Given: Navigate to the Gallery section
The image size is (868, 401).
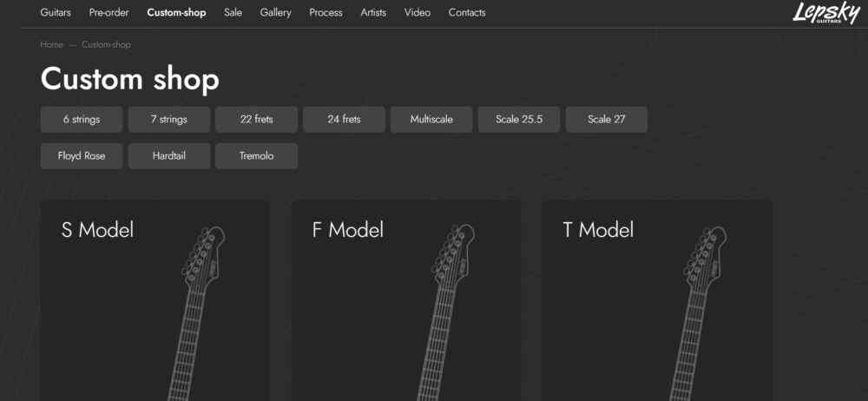Looking at the screenshot, I should click(275, 13).
